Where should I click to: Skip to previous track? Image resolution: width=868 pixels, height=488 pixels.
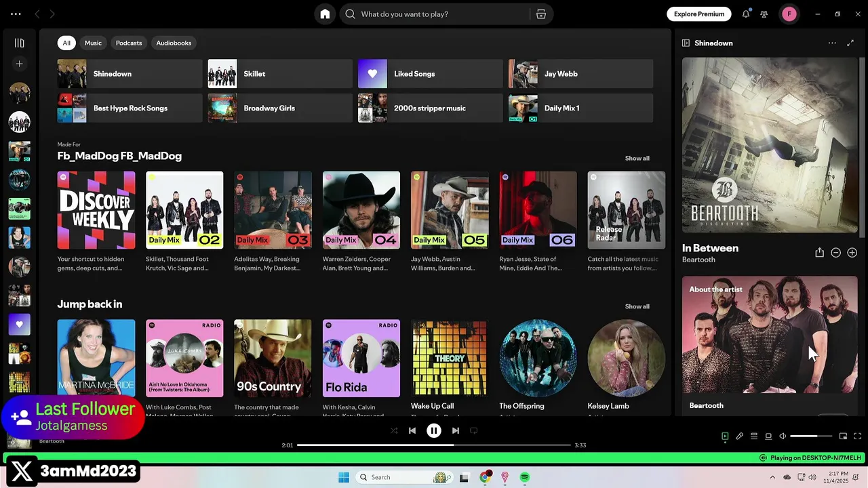tap(412, 430)
